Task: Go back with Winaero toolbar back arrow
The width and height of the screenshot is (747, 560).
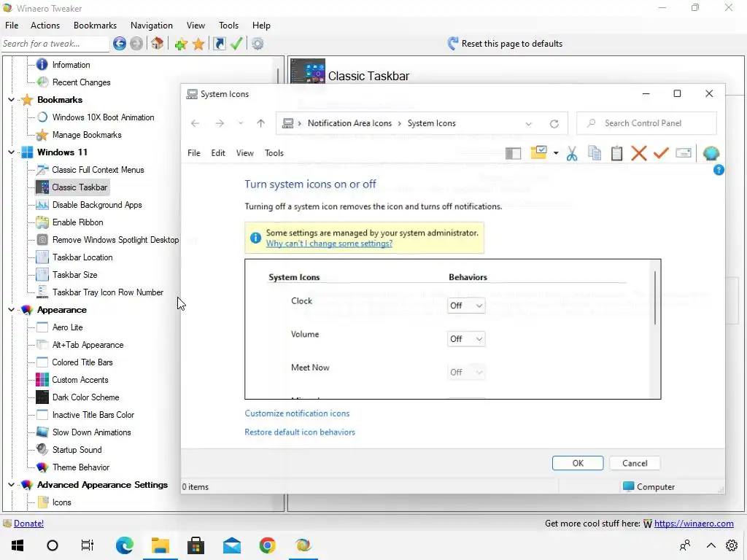Action: [120, 44]
